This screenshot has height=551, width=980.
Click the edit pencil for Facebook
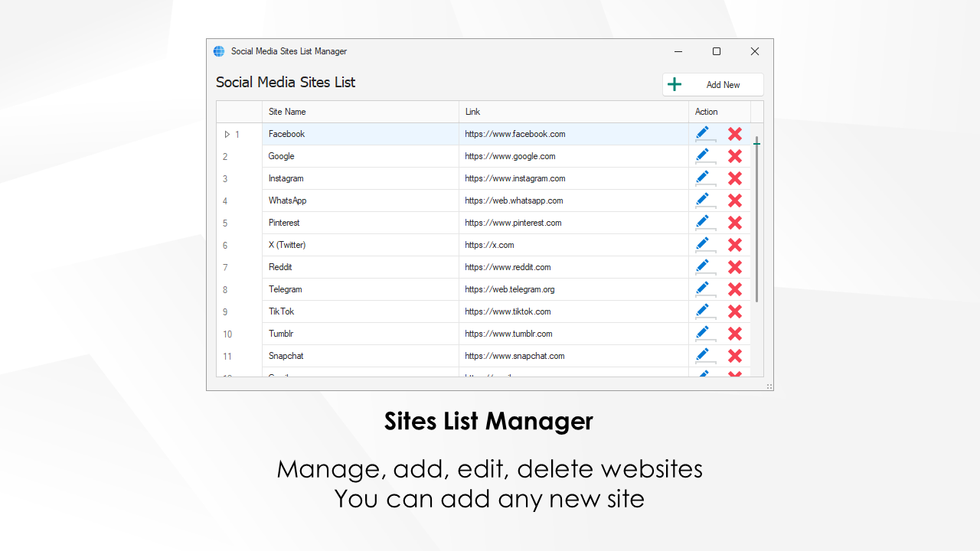pyautogui.click(x=703, y=134)
